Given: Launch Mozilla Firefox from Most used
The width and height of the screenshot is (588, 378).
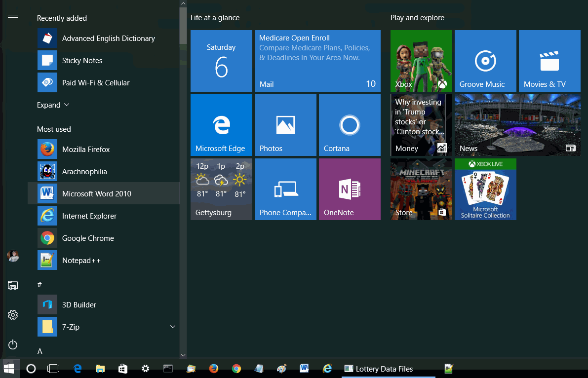Looking at the screenshot, I should coord(104,149).
